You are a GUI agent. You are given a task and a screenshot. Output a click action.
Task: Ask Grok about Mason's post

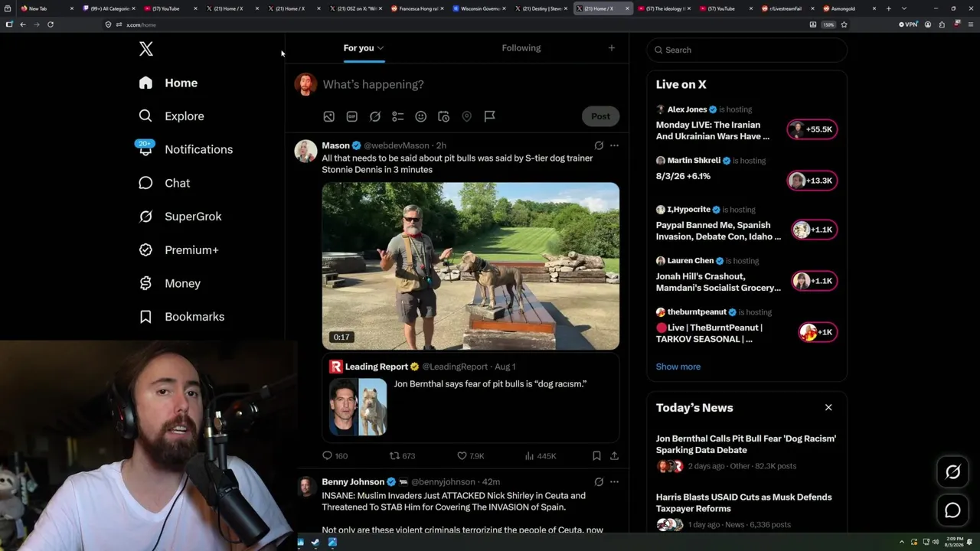tap(599, 145)
